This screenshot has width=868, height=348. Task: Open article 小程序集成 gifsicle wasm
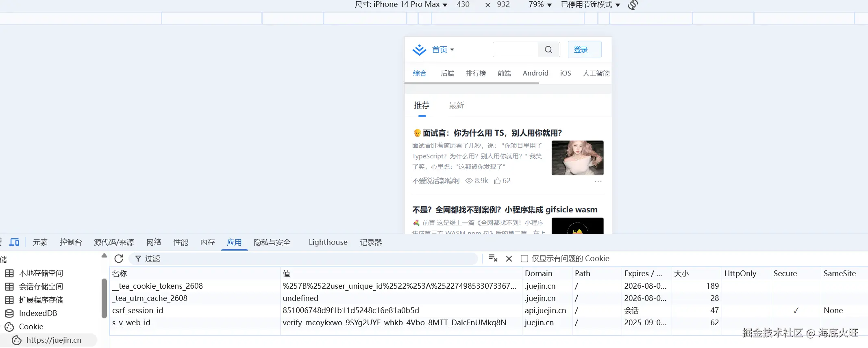click(x=505, y=210)
